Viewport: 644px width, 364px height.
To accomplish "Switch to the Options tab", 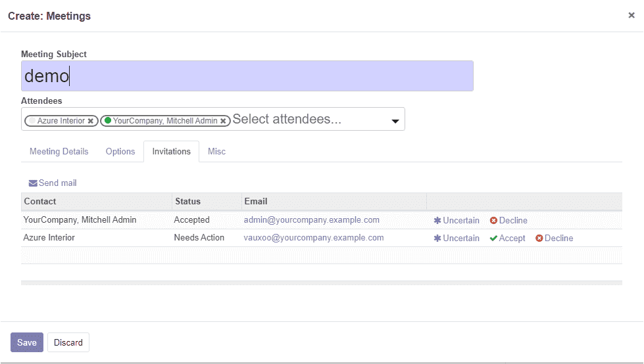I will pos(120,151).
